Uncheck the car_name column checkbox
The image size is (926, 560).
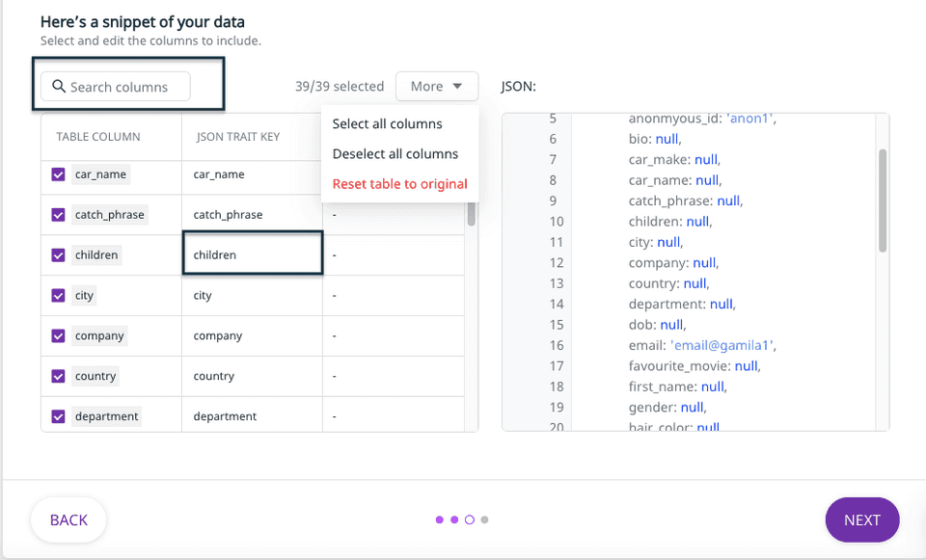tap(58, 174)
